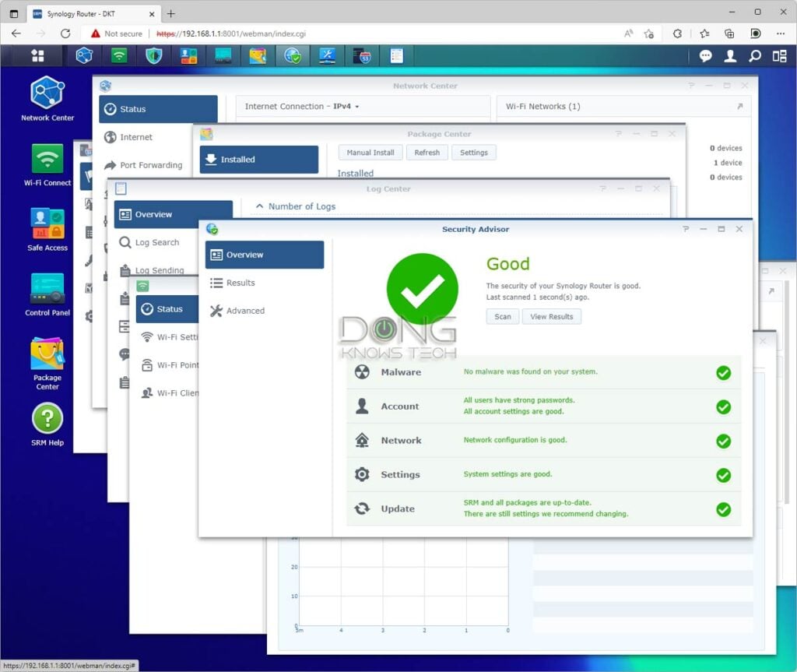Viewport: 797px width, 672px height.
Task: Click the browser back arrow
Action: click(x=16, y=33)
